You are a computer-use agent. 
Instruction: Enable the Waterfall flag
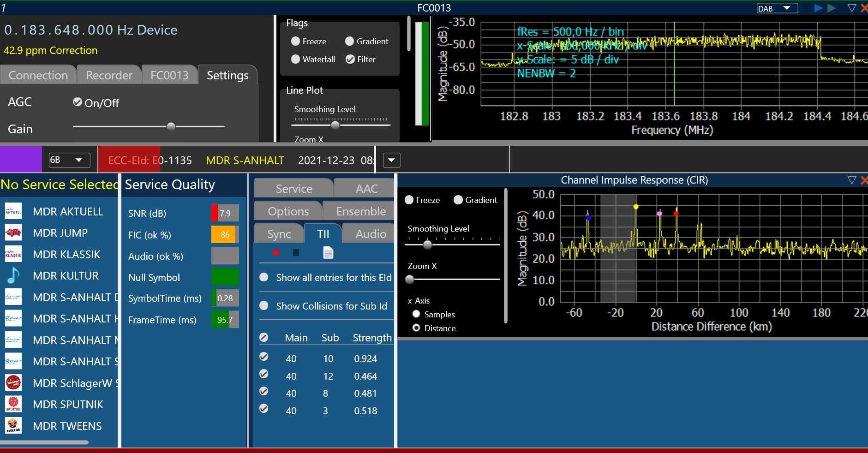pyautogui.click(x=296, y=59)
